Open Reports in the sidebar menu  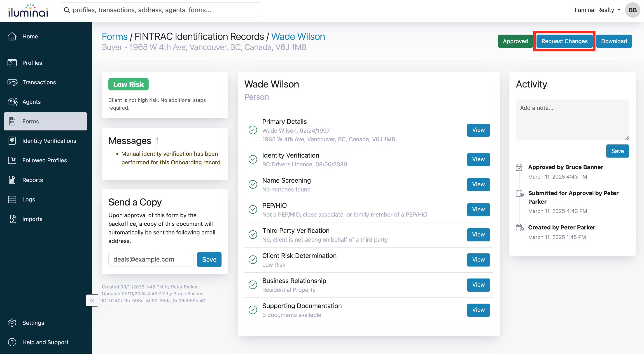pos(33,180)
